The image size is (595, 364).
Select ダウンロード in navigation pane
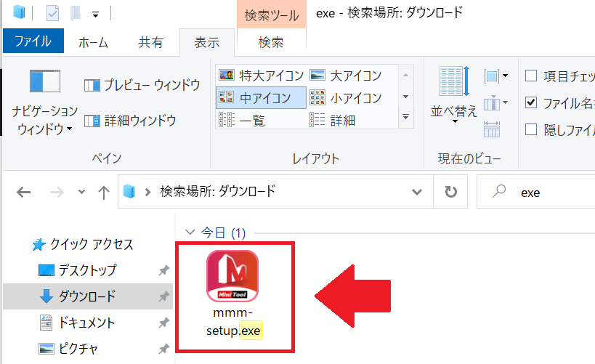tap(87, 296)
